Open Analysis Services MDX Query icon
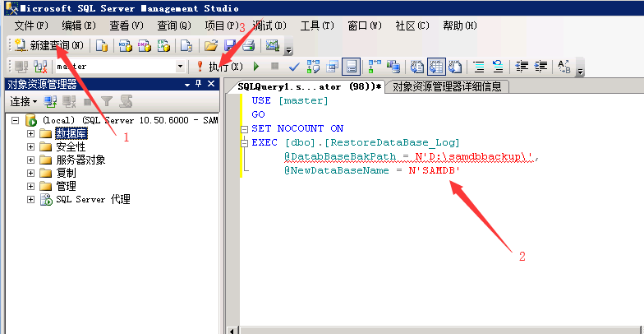644x334 pixels. click(x=125, y=46)
